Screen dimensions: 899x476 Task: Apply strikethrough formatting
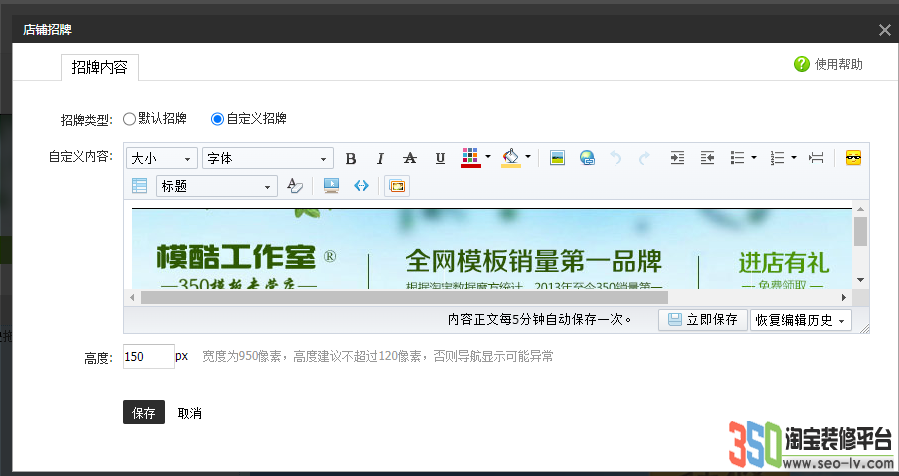coord(409,158)
